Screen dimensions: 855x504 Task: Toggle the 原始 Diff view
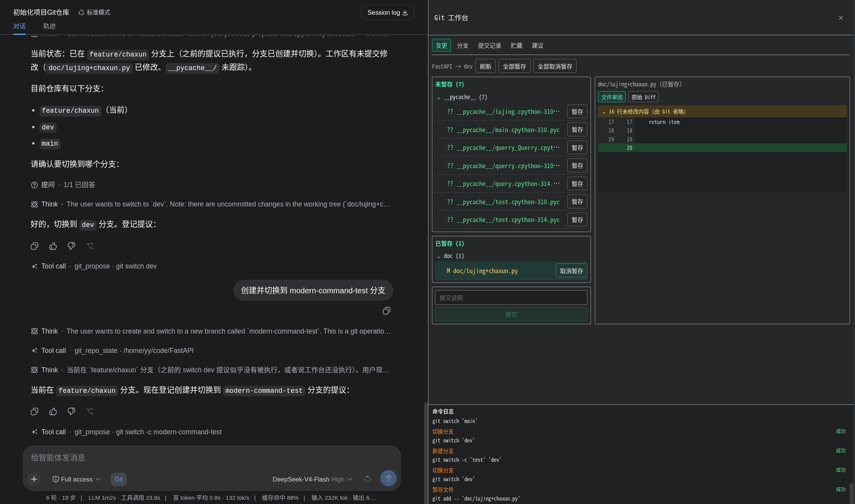643,97
